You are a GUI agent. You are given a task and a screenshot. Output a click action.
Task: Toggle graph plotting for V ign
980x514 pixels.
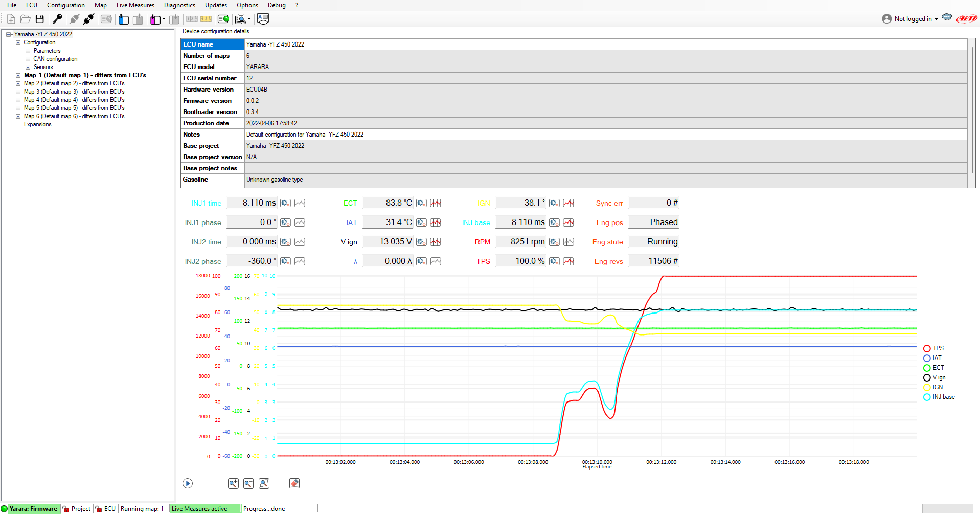(x=436, y=242)
